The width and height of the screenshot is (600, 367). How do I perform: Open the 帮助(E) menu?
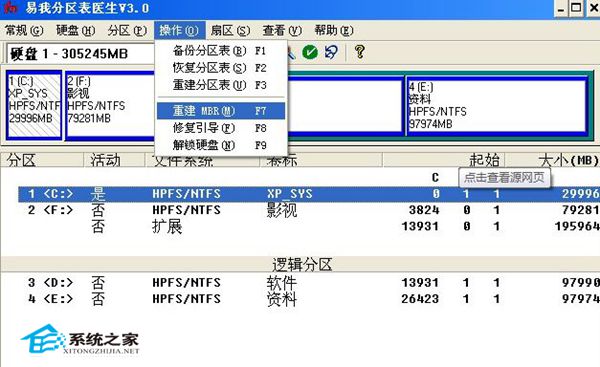tap(334, 31)
